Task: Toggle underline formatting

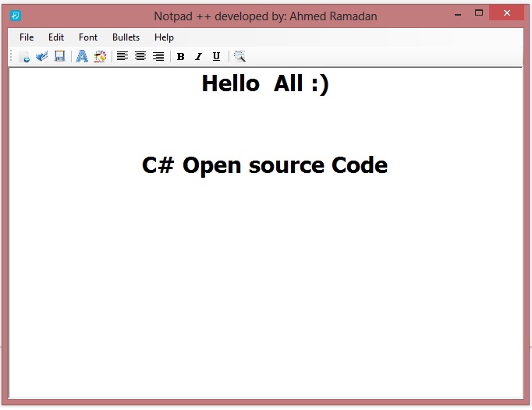Action: pyautogui.click(x=216, y=56)
